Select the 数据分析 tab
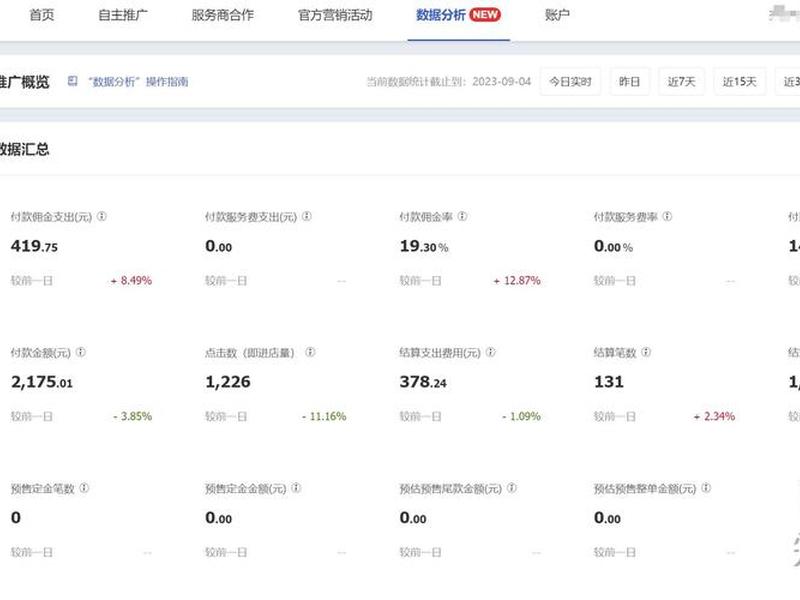Screen dimensions: 800x600 tap(441, 15)
